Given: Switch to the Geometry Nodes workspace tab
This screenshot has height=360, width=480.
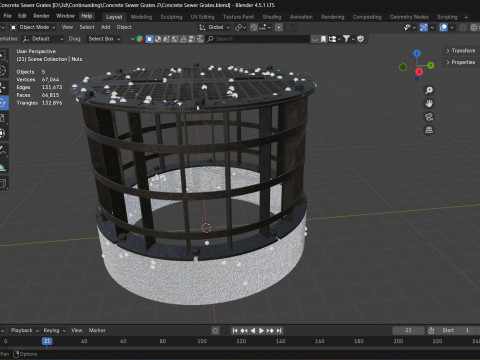Looking at the screenshot, I should pos(409,17).
